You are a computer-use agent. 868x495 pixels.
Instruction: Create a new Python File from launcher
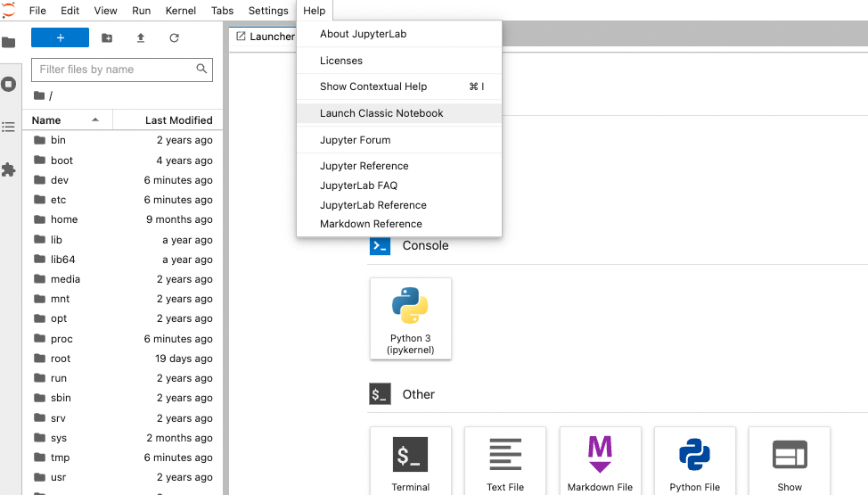coord(695,461)
